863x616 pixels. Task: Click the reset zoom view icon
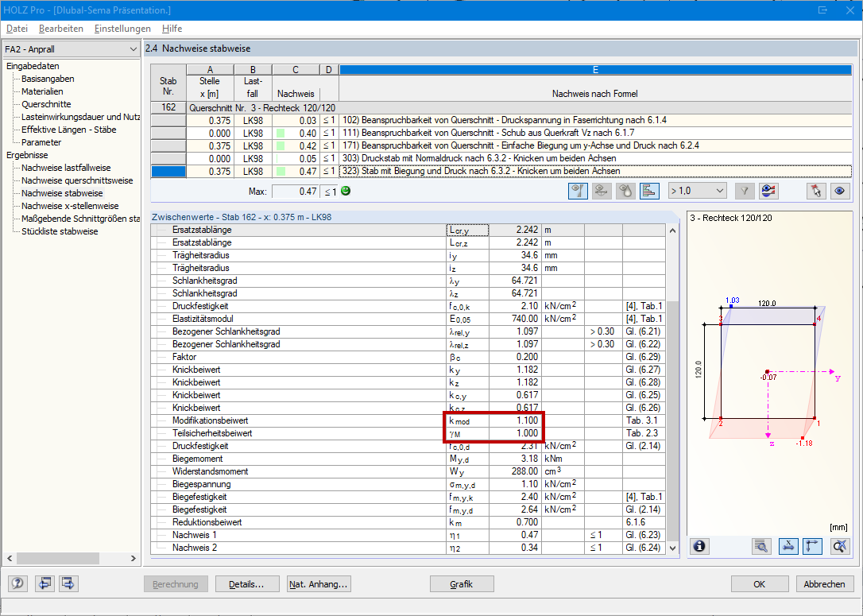click(839, 546)
